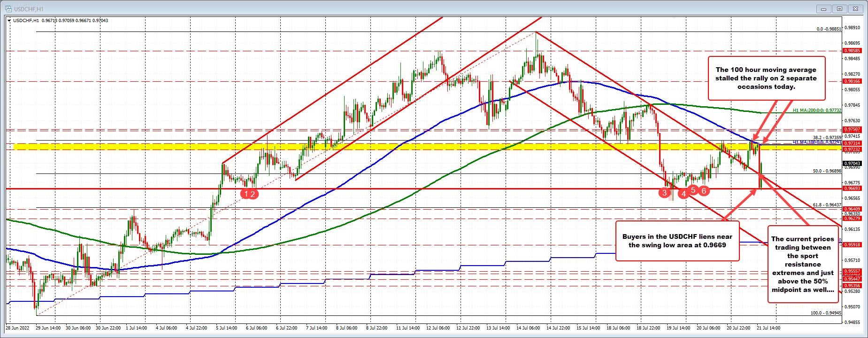The width and height of the screenshot is (868, 338).
Task: Click the 12 Jul 22:00 time label
Action: (x=468, y=328)
